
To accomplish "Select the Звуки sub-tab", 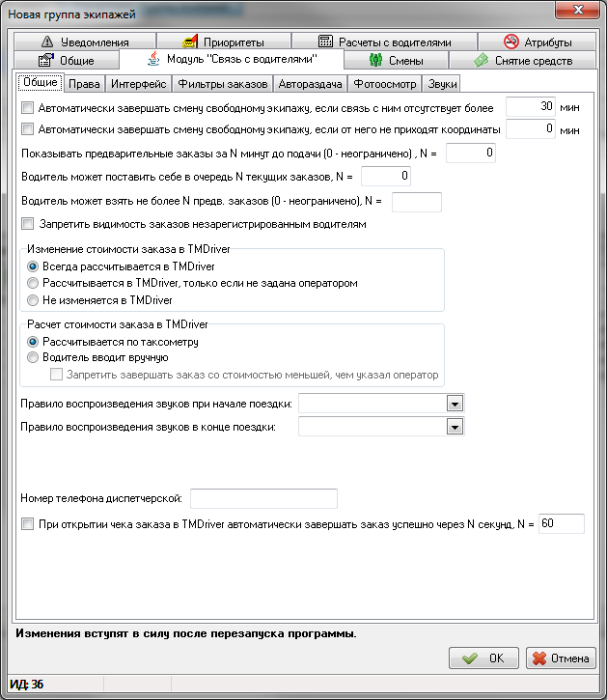I will click(442, 84).
